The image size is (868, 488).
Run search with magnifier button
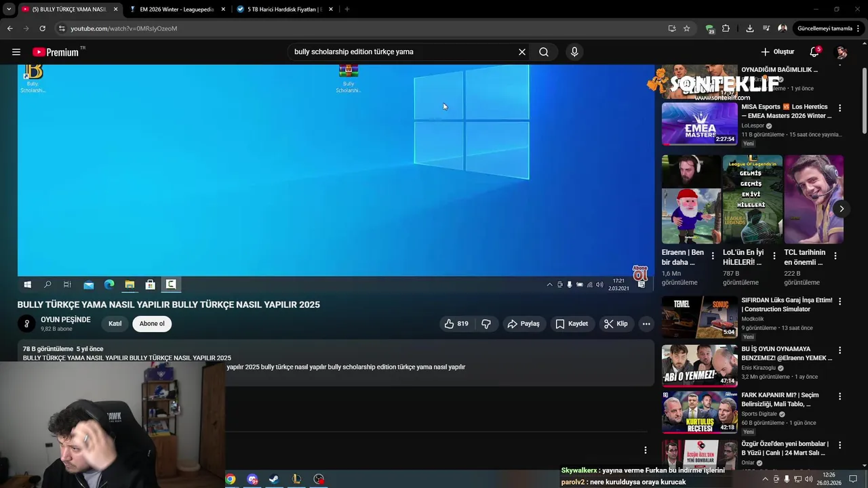(x=544, y=52)
